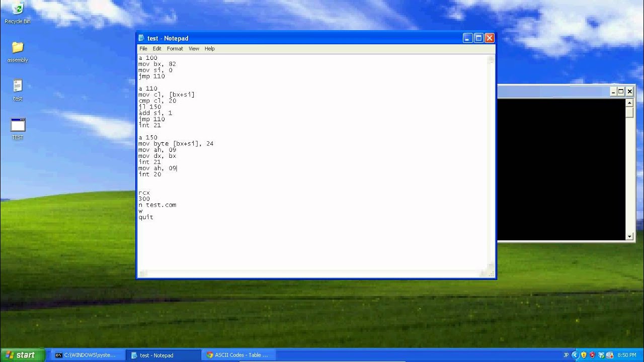The height and width of the screenshot is (362, 644).
Task: Click scroll-up arrow in command prompt window
Action: 629,103
